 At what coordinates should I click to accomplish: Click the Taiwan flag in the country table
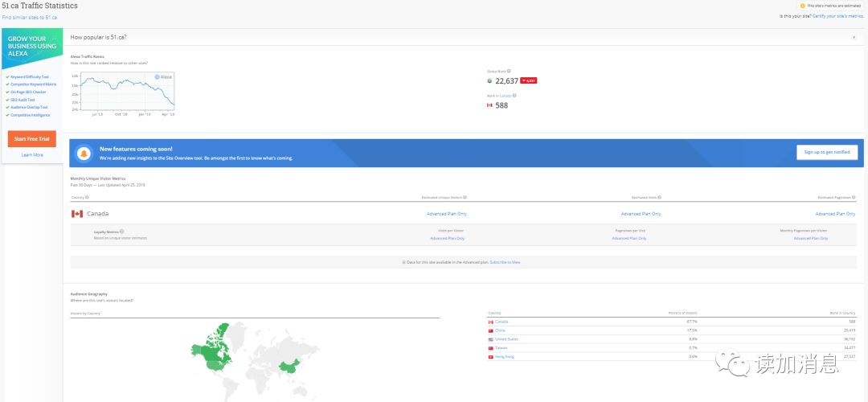pyautogui.click(x=490, y=348)
